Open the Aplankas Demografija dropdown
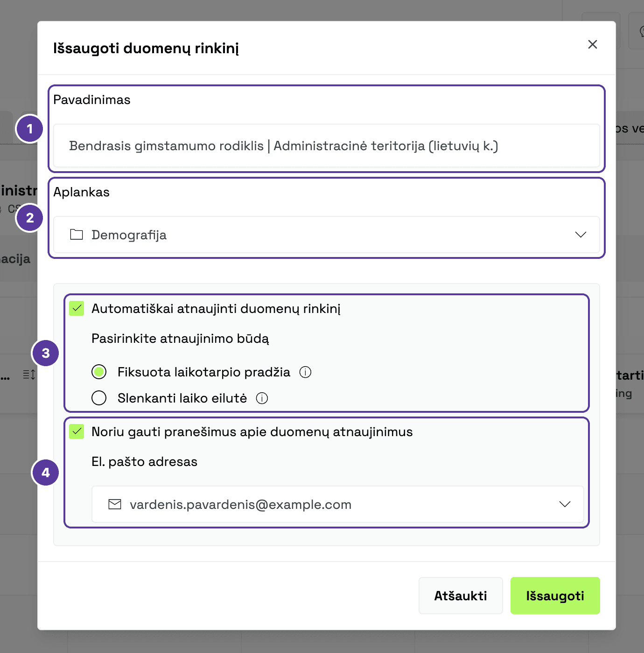This screenshot has width=644, height=653. [327, 235]
